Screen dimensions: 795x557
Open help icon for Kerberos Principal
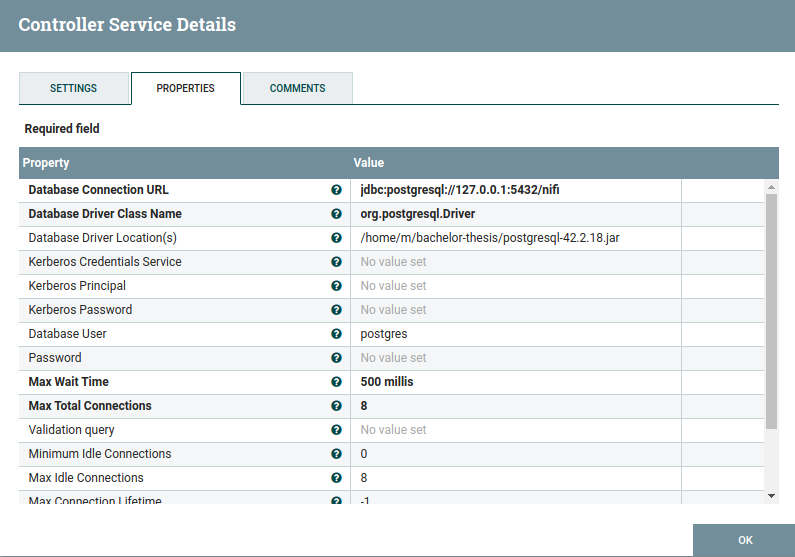click(x=336, y=286)
